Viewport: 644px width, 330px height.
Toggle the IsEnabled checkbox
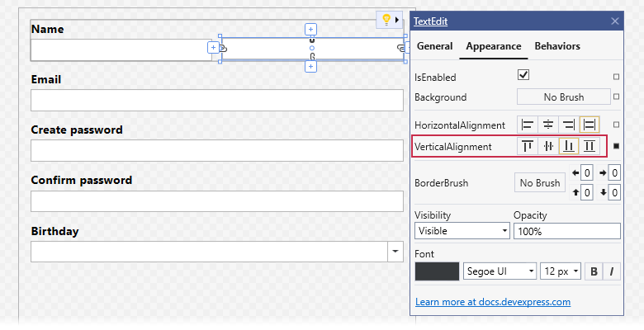coord(523,75)
